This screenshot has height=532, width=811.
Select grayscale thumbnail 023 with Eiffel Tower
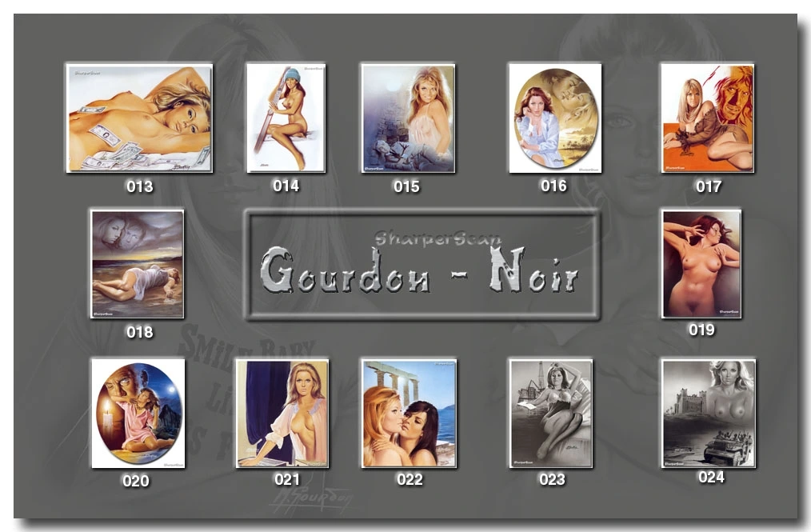pos(551,413)
